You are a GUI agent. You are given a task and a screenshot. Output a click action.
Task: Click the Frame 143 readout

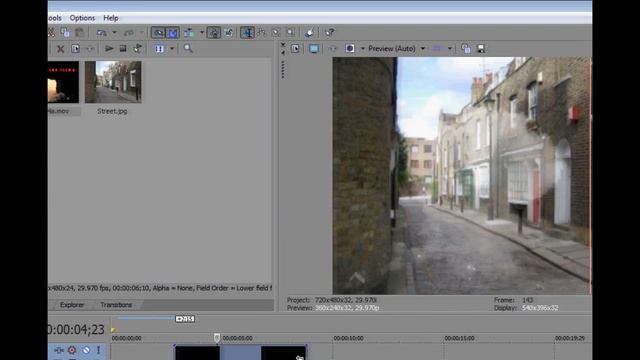(x=513, y=300)
